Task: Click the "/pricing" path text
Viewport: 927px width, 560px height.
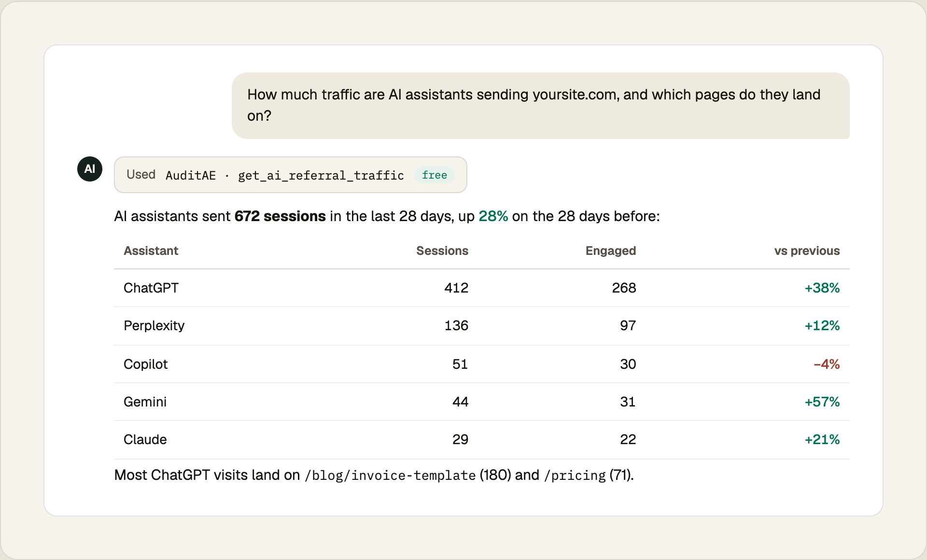Action: (x=575, y=476)
